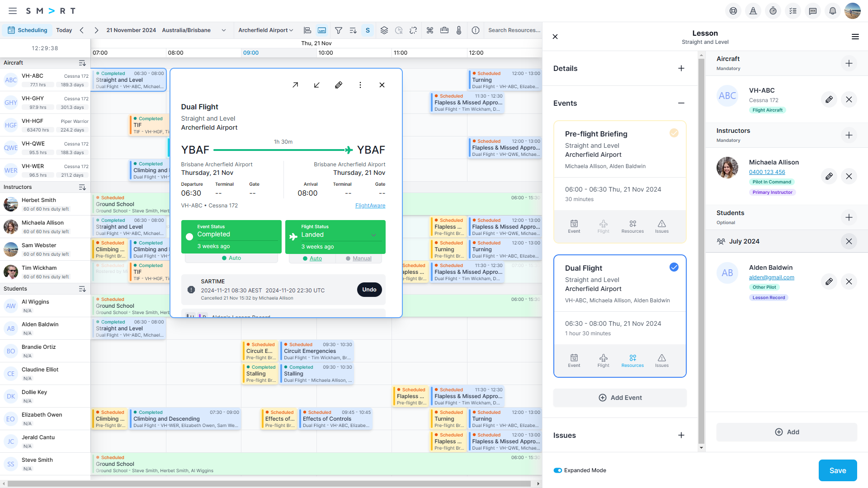
Task: Click the filter funnel icon in toolbar
Action: [338, 30]
